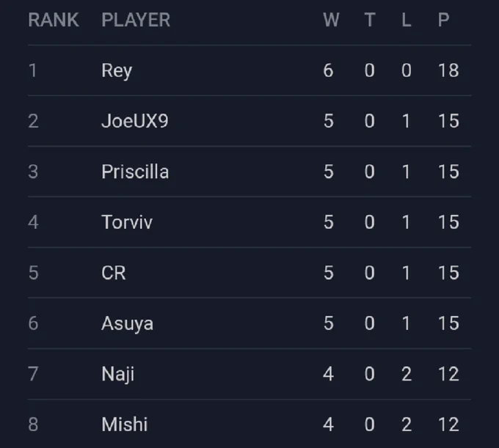Sort by the W column header
499x448 pixels.
[331, 20]
